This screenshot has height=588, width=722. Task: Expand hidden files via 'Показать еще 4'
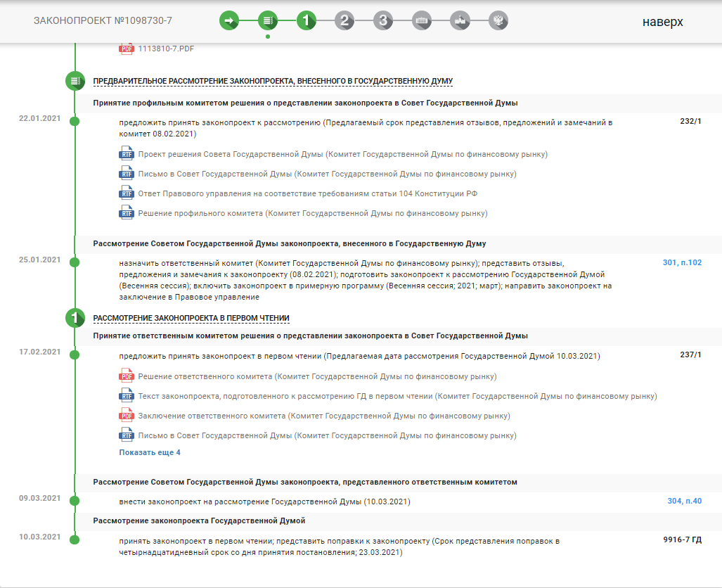[x=150, y=452]
